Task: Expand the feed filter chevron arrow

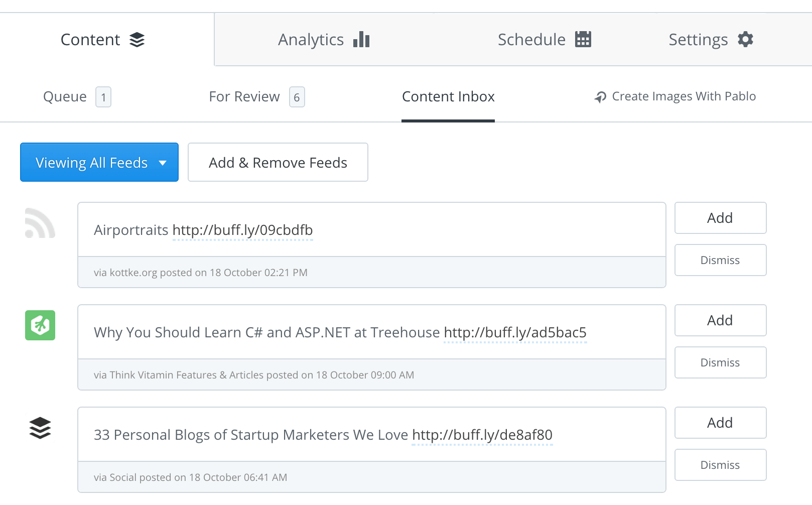Action: pyautogui.click(x=163, y=163)
